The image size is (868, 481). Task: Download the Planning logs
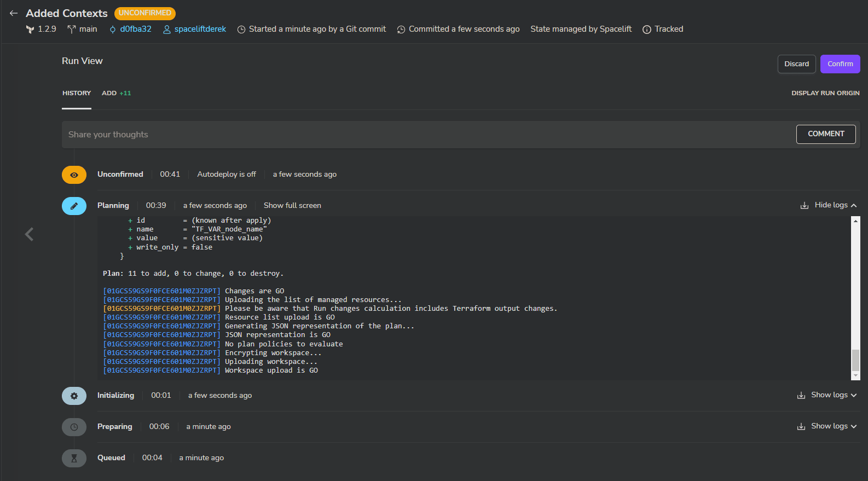tap(805, 206)
